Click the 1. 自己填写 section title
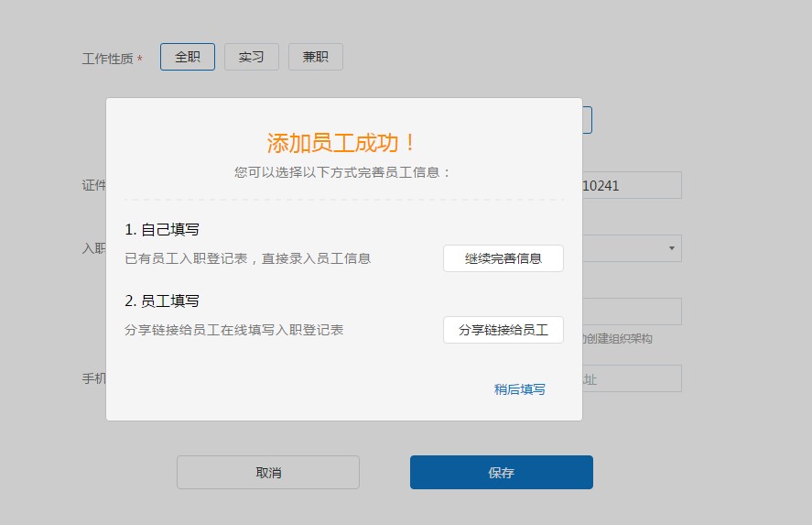The height and width of the screenshot is (525, 812). click(162, 229)
